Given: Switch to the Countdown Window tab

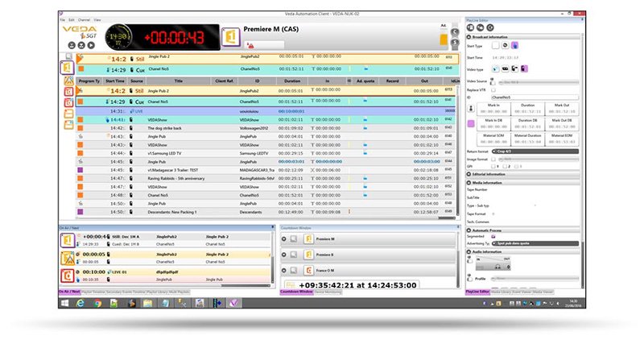Looking at the screenshot, I should tap(296, 292).
